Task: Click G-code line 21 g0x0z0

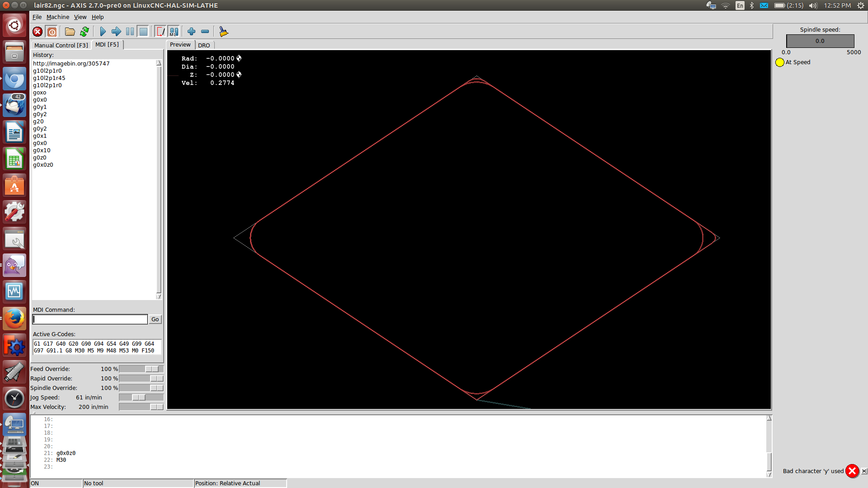Action: pos(66,453)
